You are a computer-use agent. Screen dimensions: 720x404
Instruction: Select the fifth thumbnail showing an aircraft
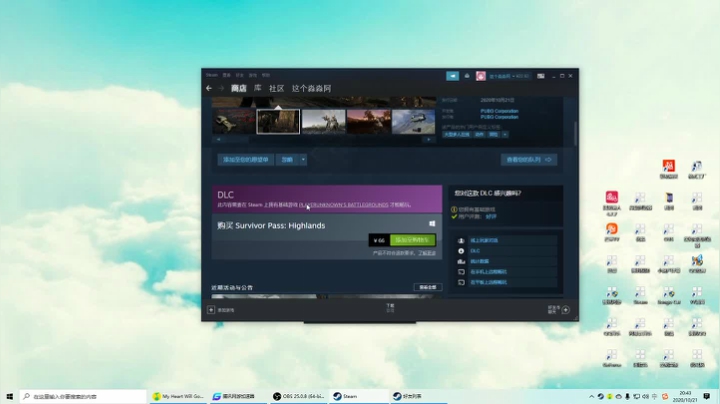(413, 121)
